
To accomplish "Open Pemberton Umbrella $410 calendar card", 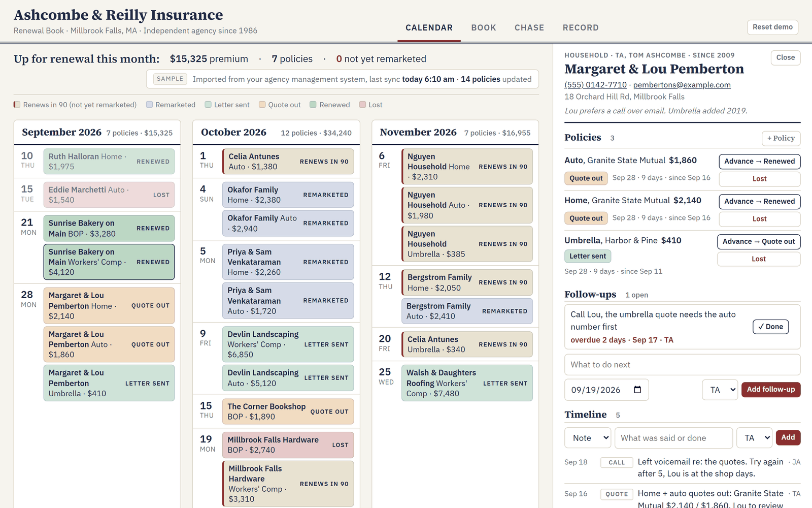I will tap(109, 383).
